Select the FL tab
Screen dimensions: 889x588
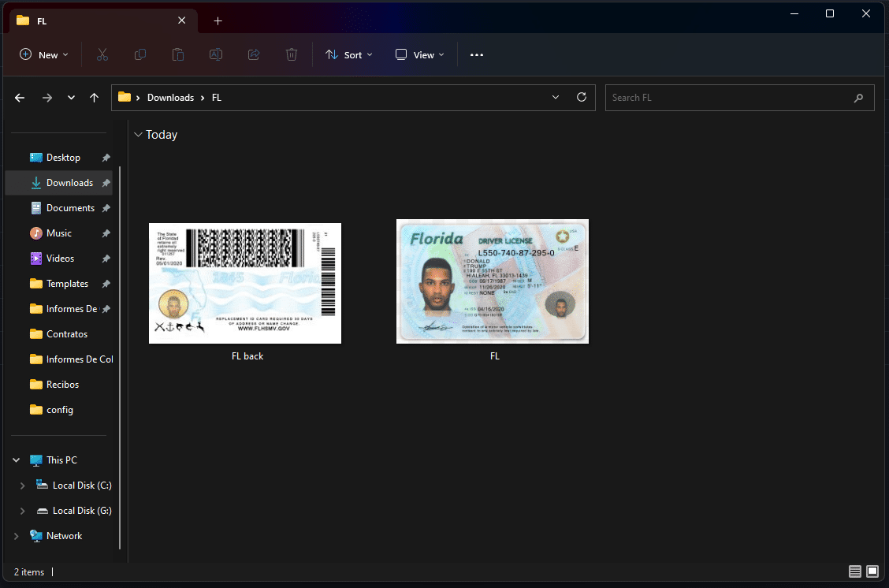pos(104,21)
